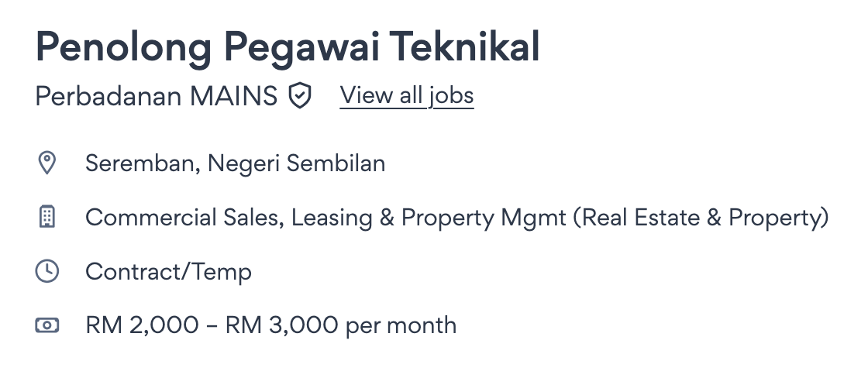The image size is (868, 378).
Task: Click the clock icon beside Contract/Temp
Action: pos(47,271)
